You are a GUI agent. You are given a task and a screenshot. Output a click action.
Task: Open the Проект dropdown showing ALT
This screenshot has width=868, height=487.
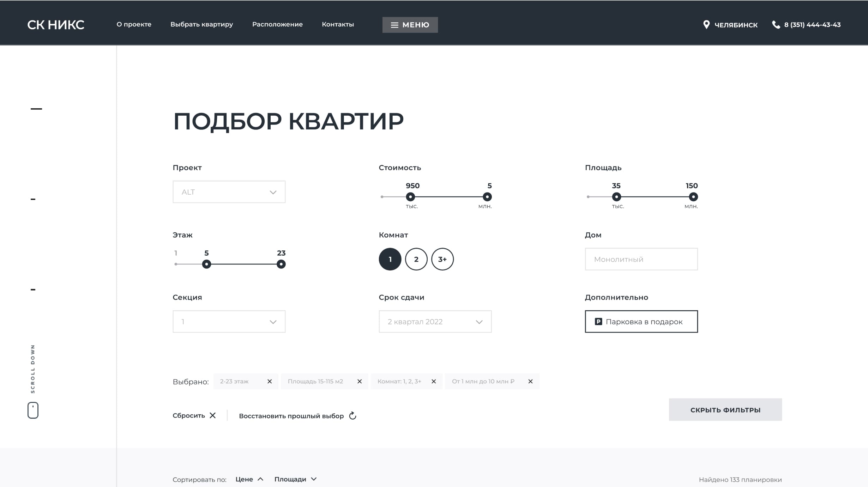[229, 192]
